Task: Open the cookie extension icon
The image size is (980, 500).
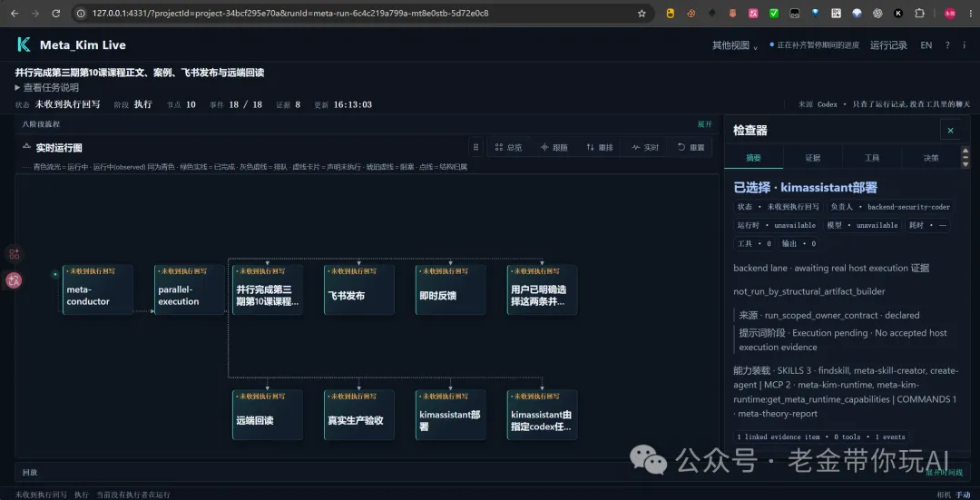Action: [691, 13]
